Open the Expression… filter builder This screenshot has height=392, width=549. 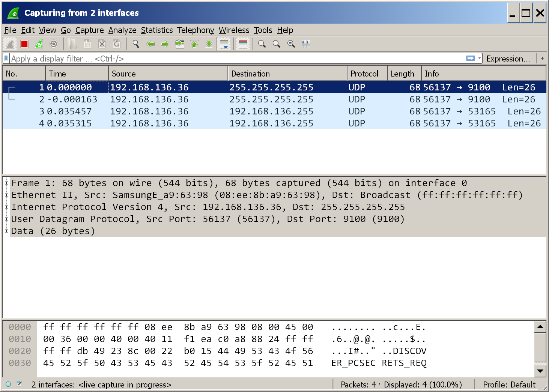pos(508,59)
